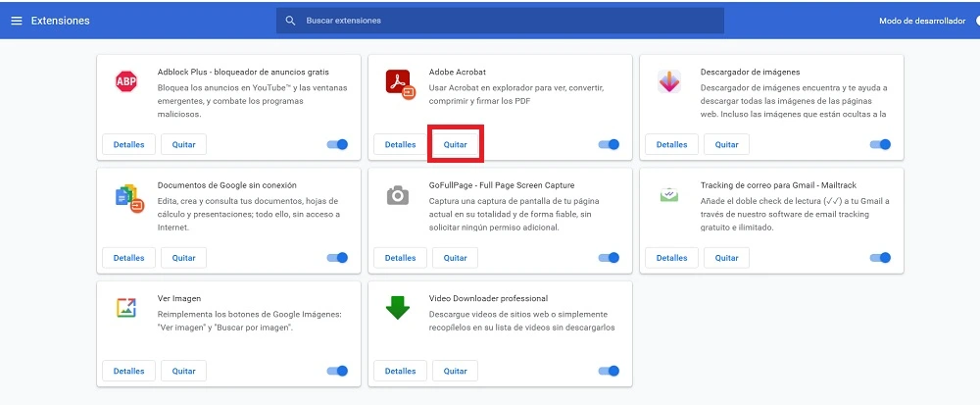Disable the Adblock Plus extension toggle
Viewport: 980px width, 405px height.
click(337, 144)
